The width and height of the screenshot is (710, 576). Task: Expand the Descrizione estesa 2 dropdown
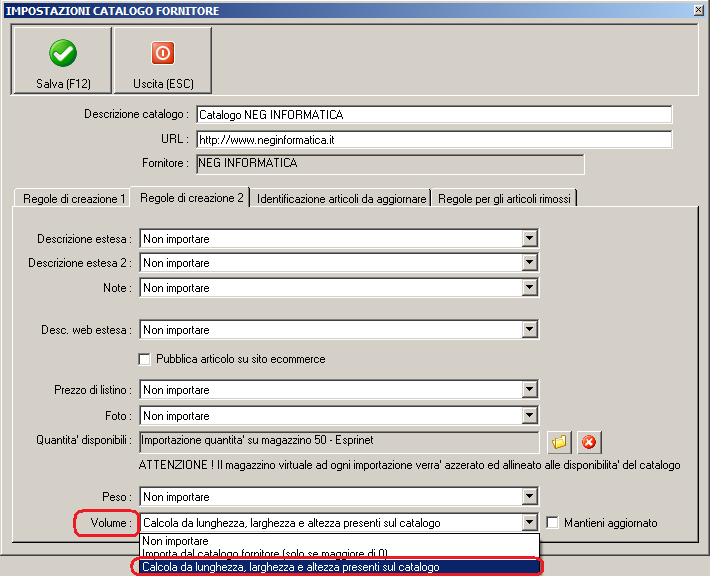pyautogui.click(x=529, y=262)
